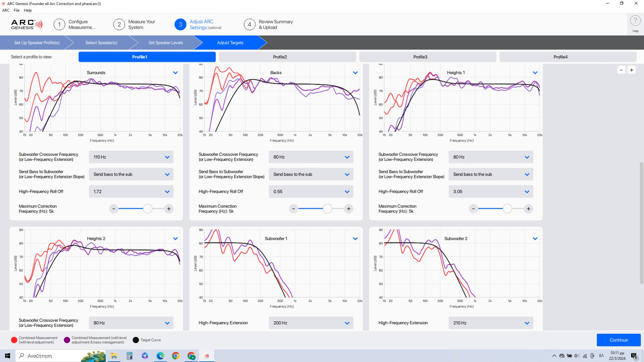Go to Set Speaker Levels step
Screen dimensions: 644x362
[x=166, y=43]
